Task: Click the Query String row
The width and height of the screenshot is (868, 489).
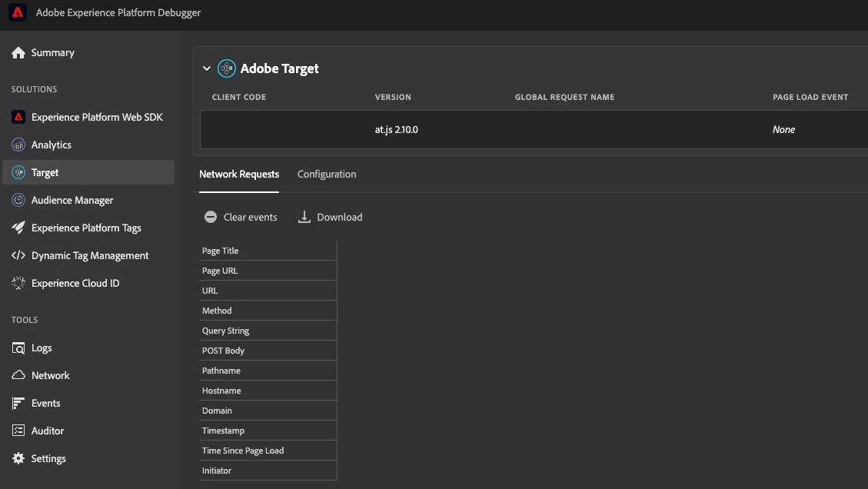Action: [268, 330]
